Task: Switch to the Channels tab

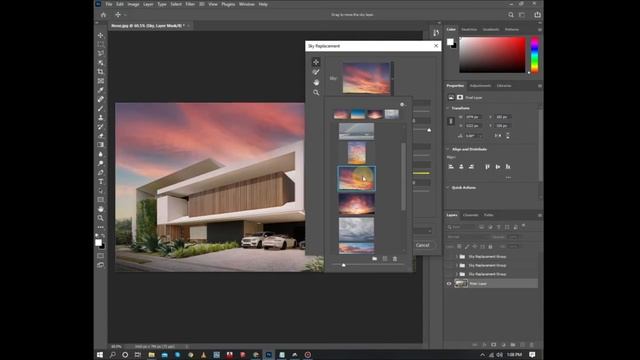Action: point(470,215)
